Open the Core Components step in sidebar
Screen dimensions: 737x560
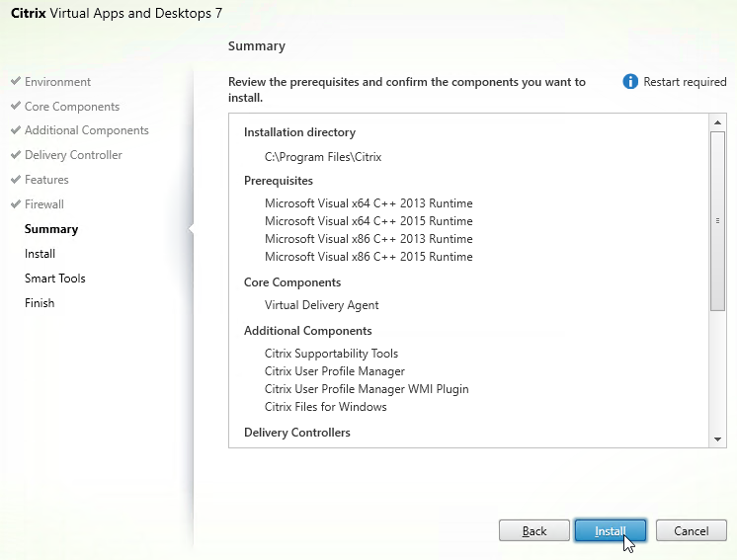72,107
